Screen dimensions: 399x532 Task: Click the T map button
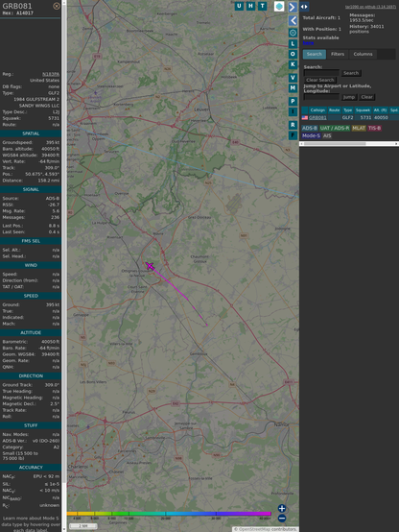pyautogui.click(x=262, y=6)
